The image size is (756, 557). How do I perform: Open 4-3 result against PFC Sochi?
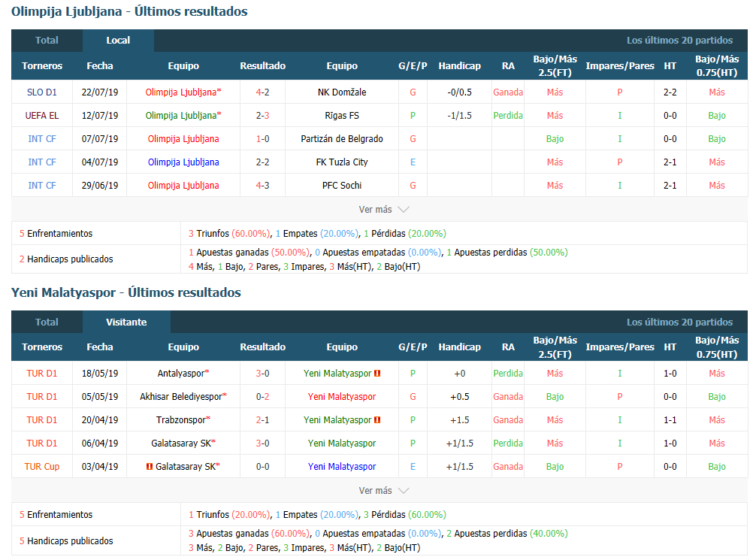tap(263, 185)
